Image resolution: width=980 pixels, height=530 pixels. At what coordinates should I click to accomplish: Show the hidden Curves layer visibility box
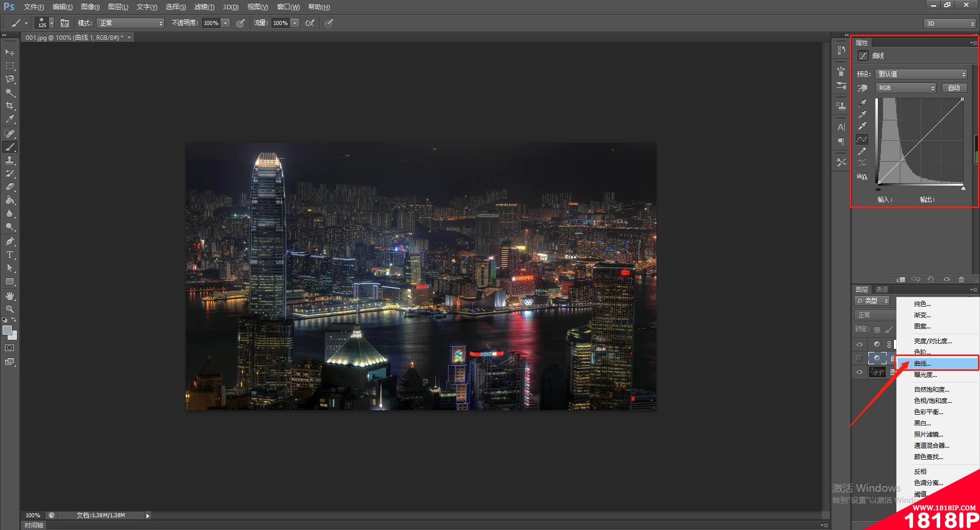point(860,358)
